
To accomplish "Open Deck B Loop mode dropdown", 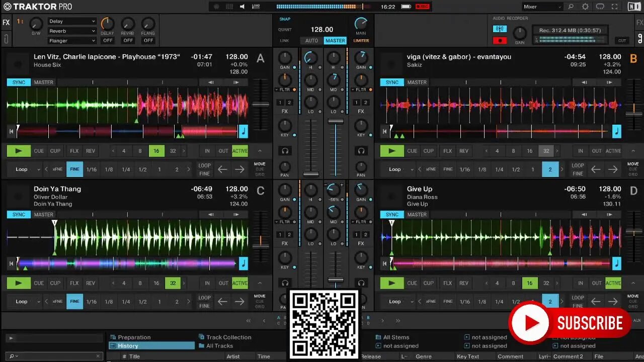I will [x=398, y=169].
